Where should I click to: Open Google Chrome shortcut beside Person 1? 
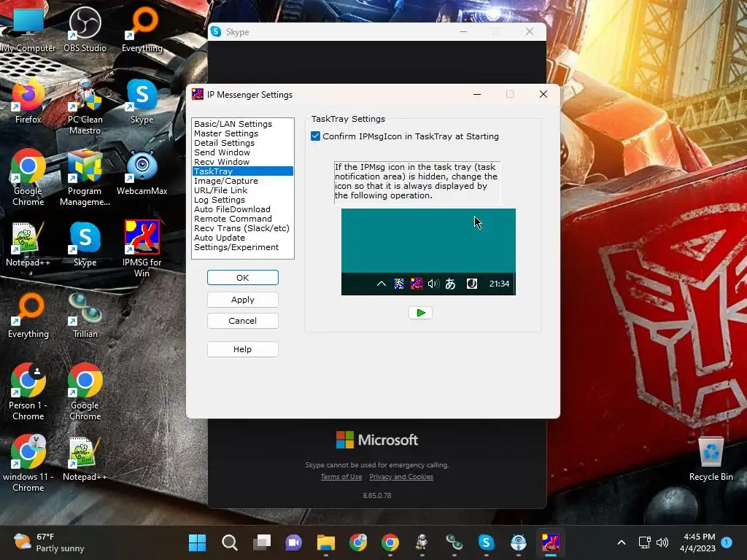point(85,392)
